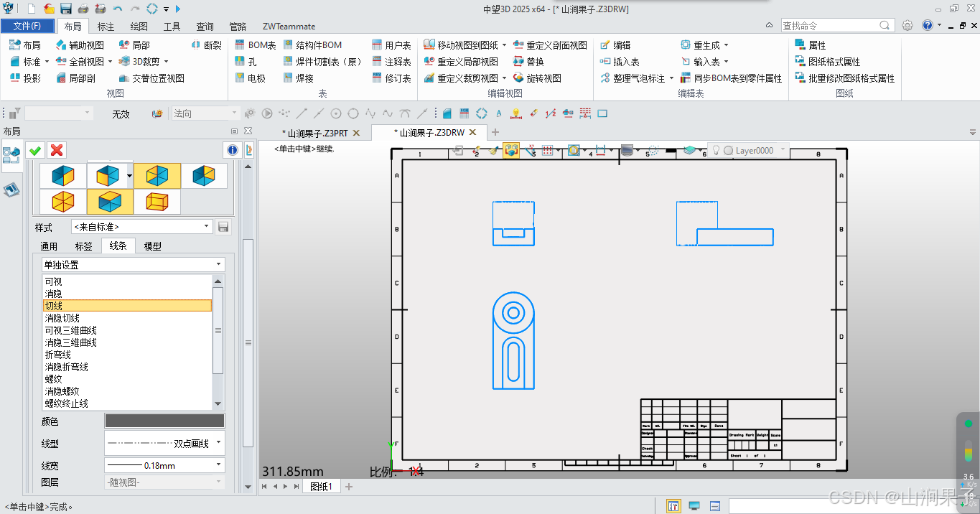This screenshot has width=980, height=514.
Task: Click the 颜色 dark gray color swatch
Action: (164, 421)
